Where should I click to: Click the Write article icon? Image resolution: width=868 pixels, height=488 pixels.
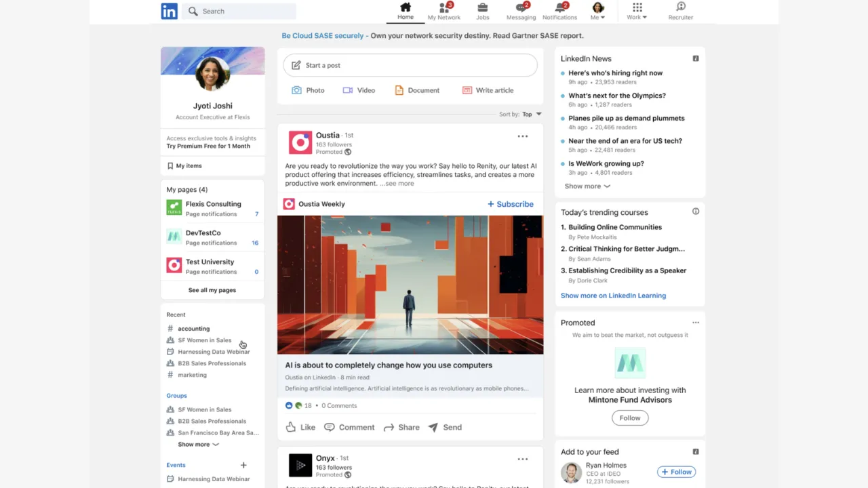tap(467, 90)
